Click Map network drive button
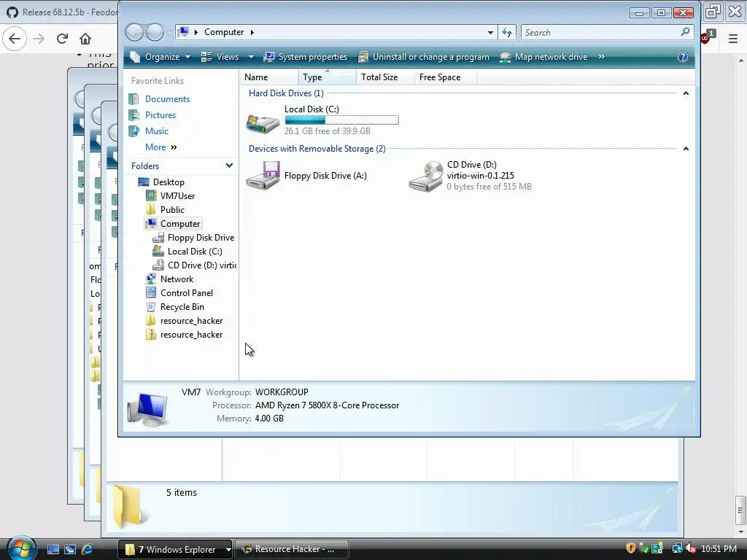 [543, 57]
